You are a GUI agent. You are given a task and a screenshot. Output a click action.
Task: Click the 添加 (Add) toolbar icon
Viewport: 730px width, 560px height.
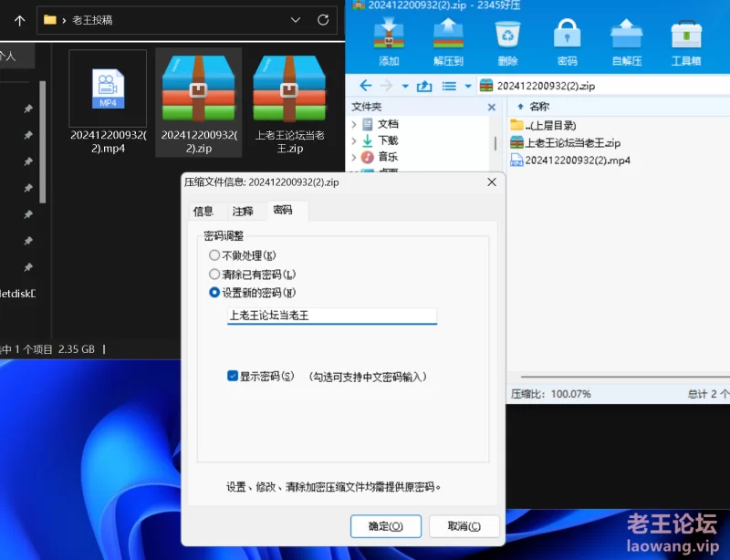click(x=389, y=40)
